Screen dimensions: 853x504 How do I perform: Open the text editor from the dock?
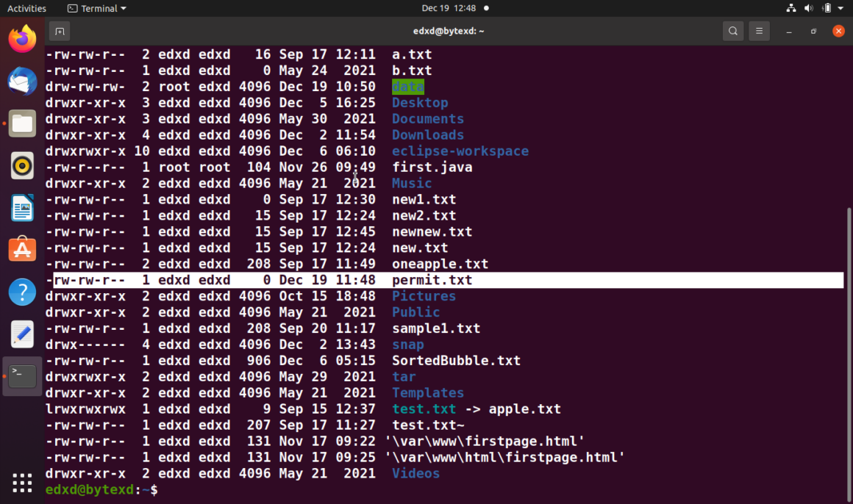tap(21, 334)
